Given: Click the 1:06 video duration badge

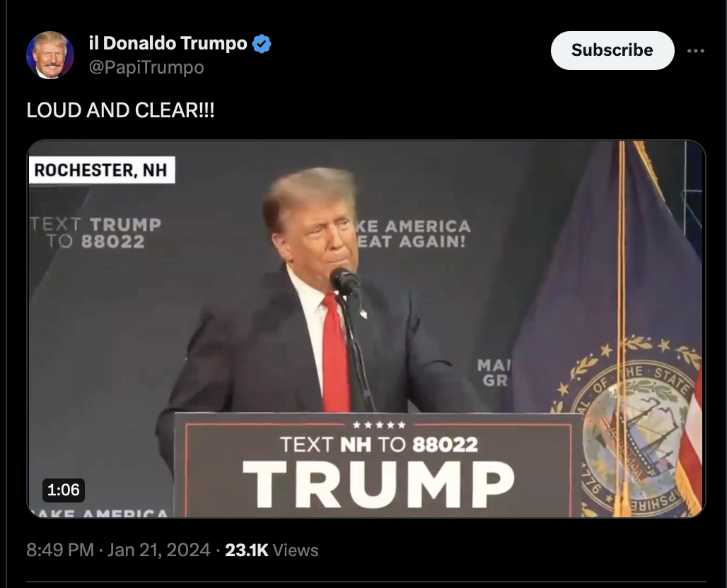Looking at the screenshot, I should (x=64, y=490).
